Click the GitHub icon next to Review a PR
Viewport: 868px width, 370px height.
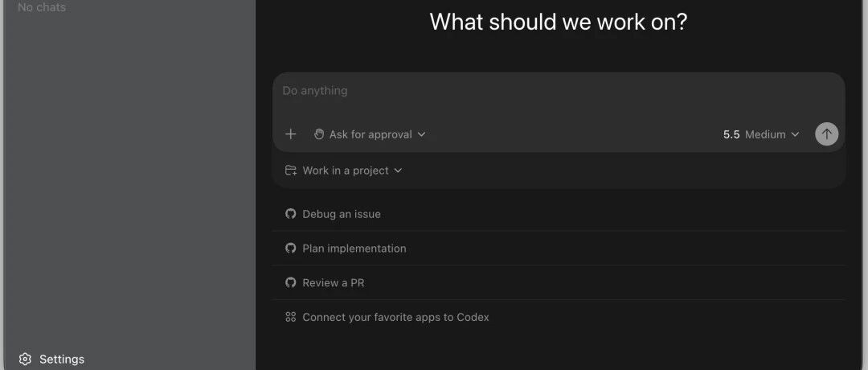[291, 282]
